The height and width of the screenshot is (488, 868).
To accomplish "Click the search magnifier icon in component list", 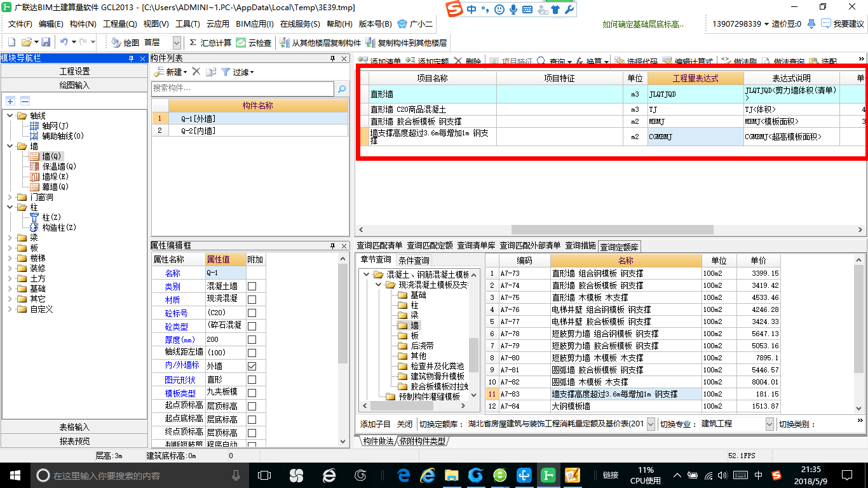I will (342, 88).
